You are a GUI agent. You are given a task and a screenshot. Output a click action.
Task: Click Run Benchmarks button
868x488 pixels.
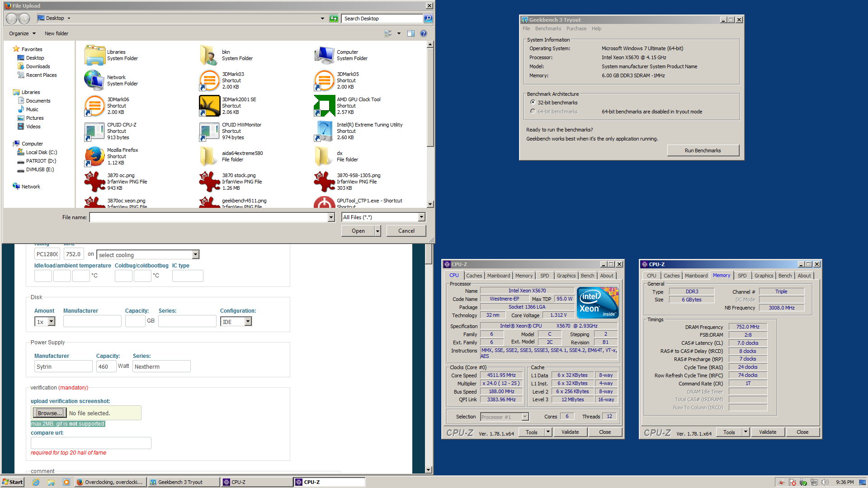coord(703,150)
